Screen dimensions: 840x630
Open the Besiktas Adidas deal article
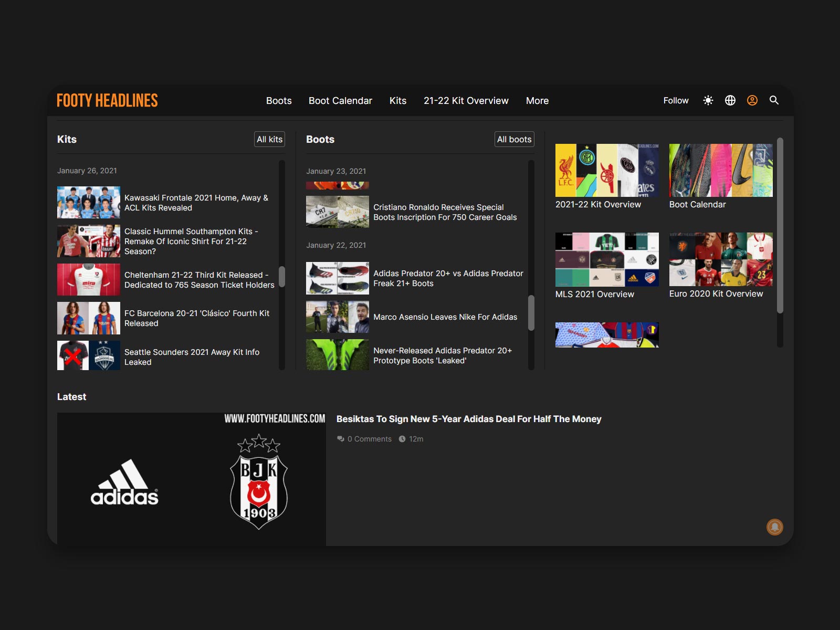coord(469,419)
